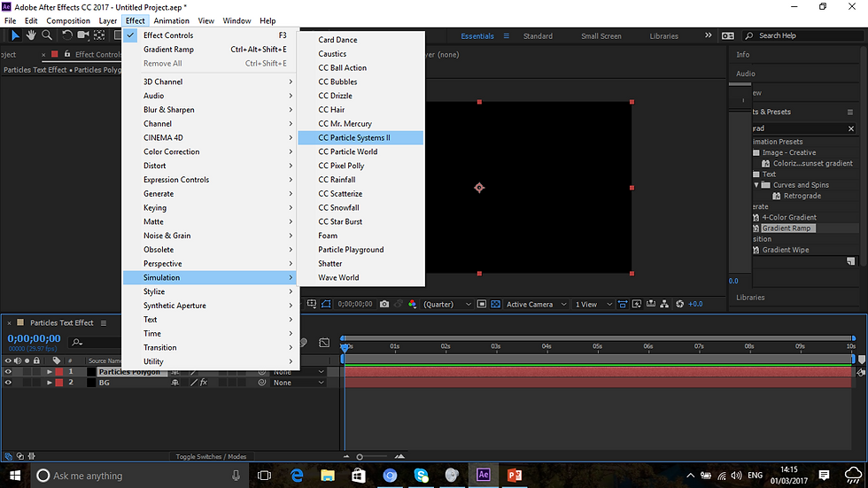This screenshot has width=868, height=488.
Task: Collapse the Curves and Spins folder
Action: pos(756,185)
